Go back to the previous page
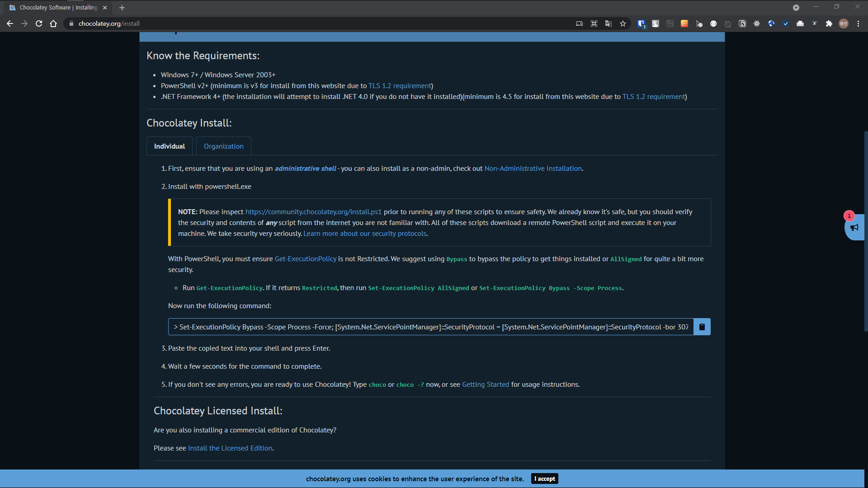Viewport: 868px width, 488px height. tap(10, 23)
